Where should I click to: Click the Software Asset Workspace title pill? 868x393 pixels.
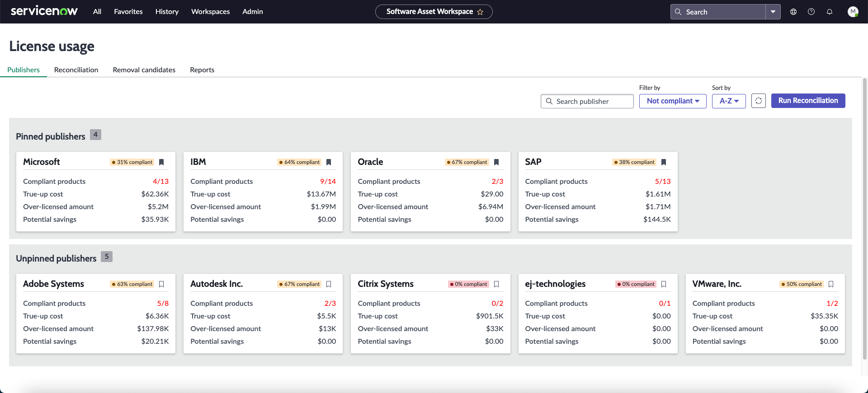click(x=434, y=12)
